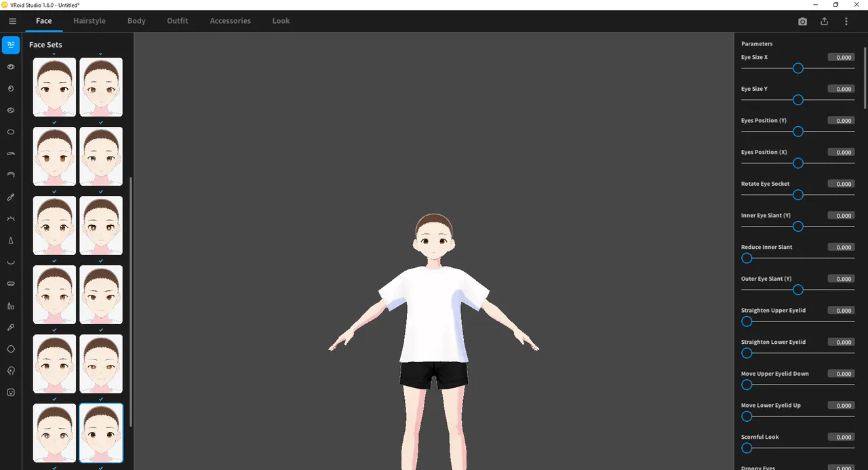Click the Eye Size Y slider handle
The width and height of the screenshot is (868, 470).
coord(798,100)
